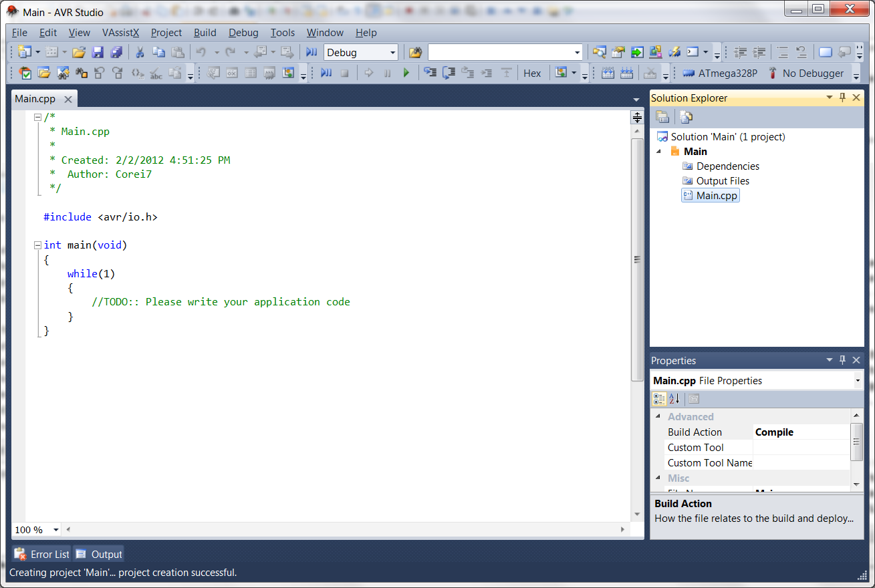Image resolution: width=875 pixels, height=588 pixels.
Task: Click the Cut scissors icon
Action: 140,52
